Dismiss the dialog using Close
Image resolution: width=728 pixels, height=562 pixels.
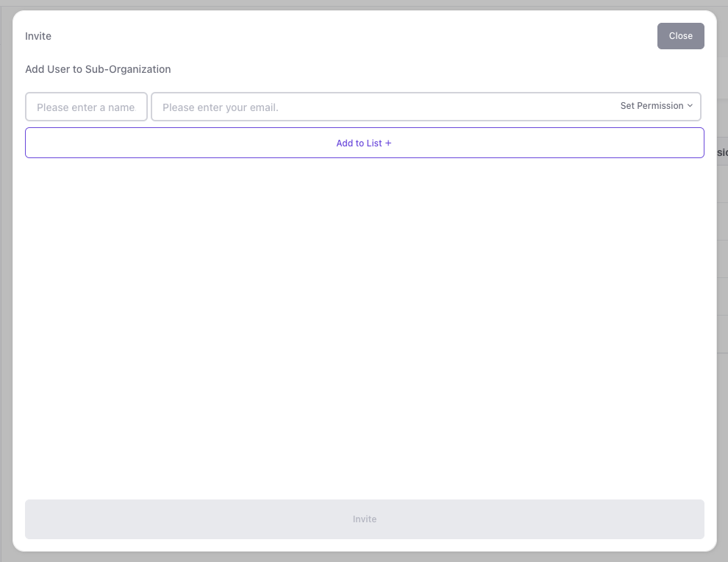tap(680, 36)
